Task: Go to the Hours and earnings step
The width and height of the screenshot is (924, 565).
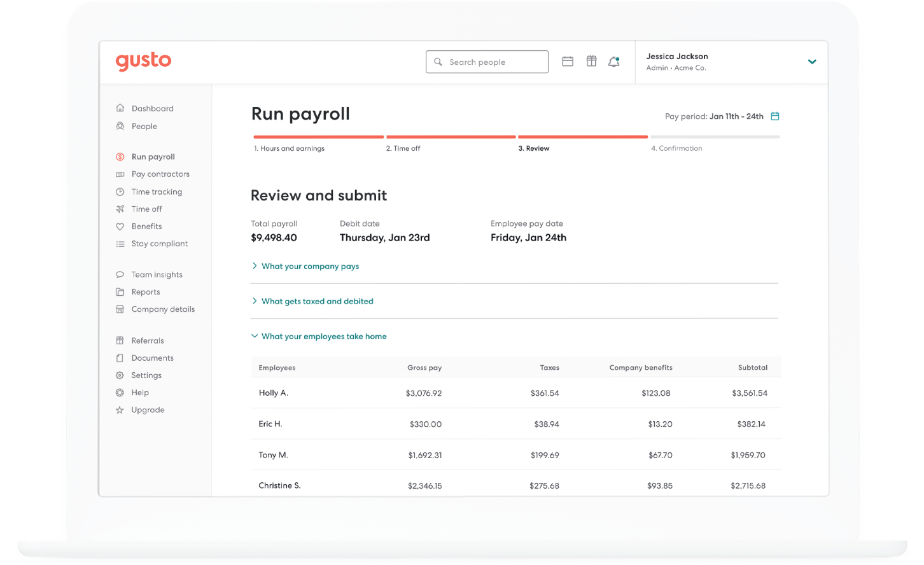Action: tap(290, 148)
